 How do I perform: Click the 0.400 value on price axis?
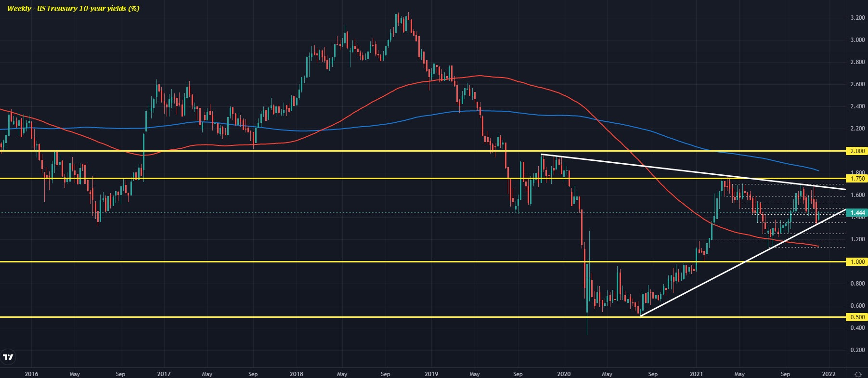[857, 328]
